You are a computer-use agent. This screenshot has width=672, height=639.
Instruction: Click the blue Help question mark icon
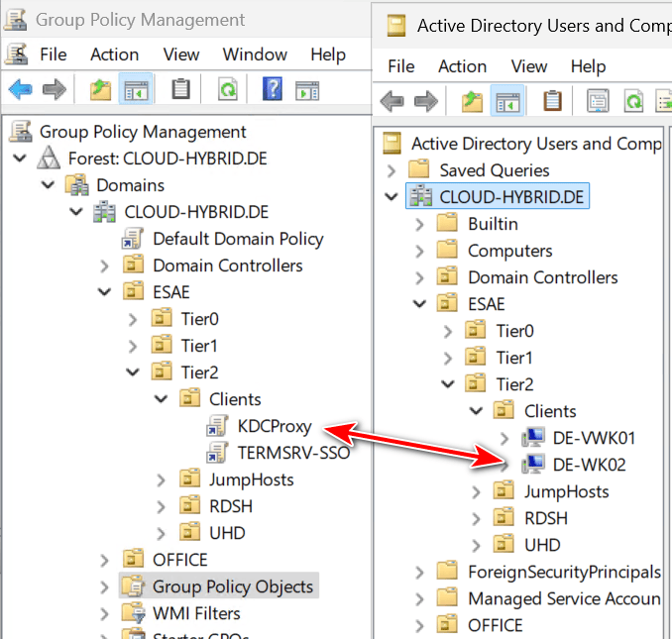(274, 90)
